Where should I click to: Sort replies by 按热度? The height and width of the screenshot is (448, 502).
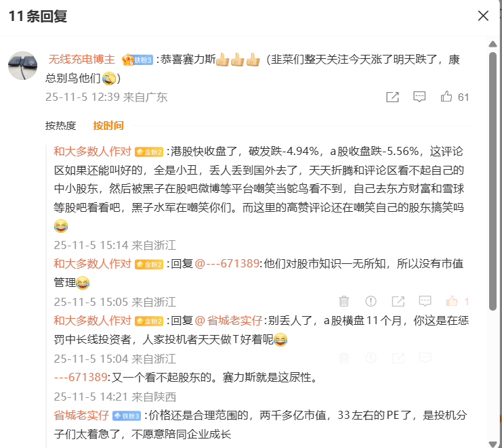(60, 126)
